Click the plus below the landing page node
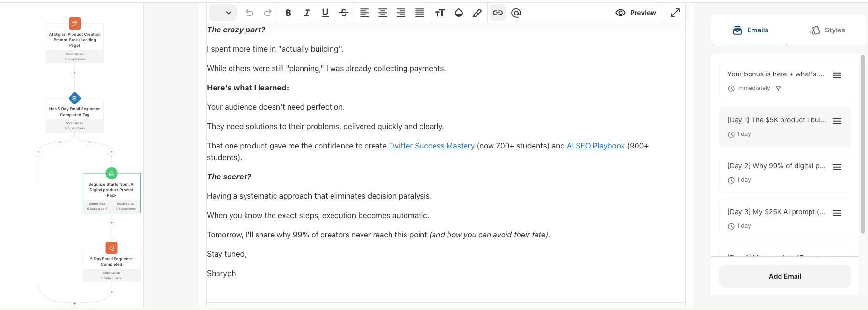868x310 pixels. click(74, 73)
